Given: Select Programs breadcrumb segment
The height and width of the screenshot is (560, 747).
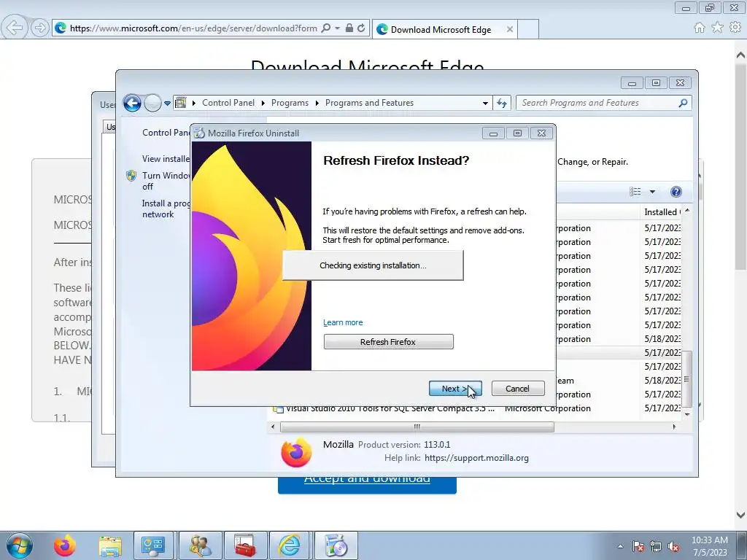Looking at the screenshot, I should pos(290,103).
